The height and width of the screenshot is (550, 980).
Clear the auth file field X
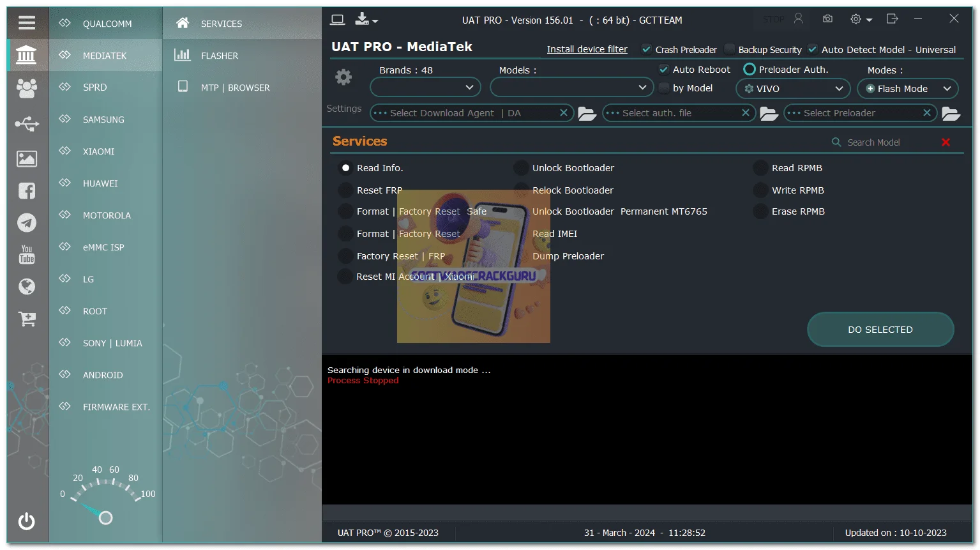(x=745, y=112)
